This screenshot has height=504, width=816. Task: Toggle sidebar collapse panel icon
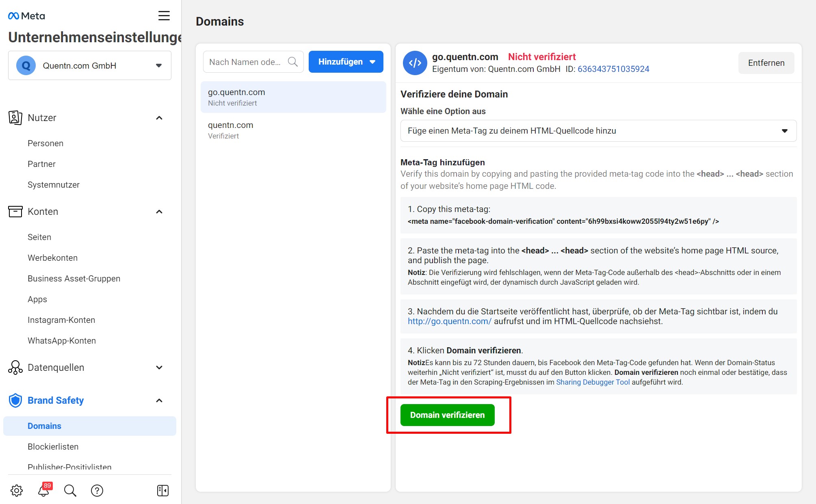tap(163, 491)
